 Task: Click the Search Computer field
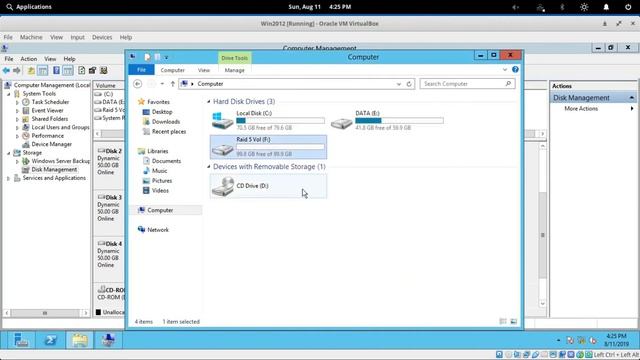tap(467, 84)
